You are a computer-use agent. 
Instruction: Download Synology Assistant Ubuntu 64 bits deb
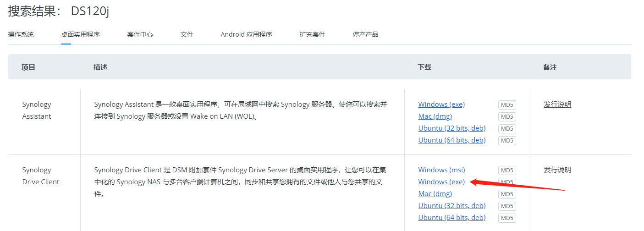pyautogui.click(x=452, y=140)
